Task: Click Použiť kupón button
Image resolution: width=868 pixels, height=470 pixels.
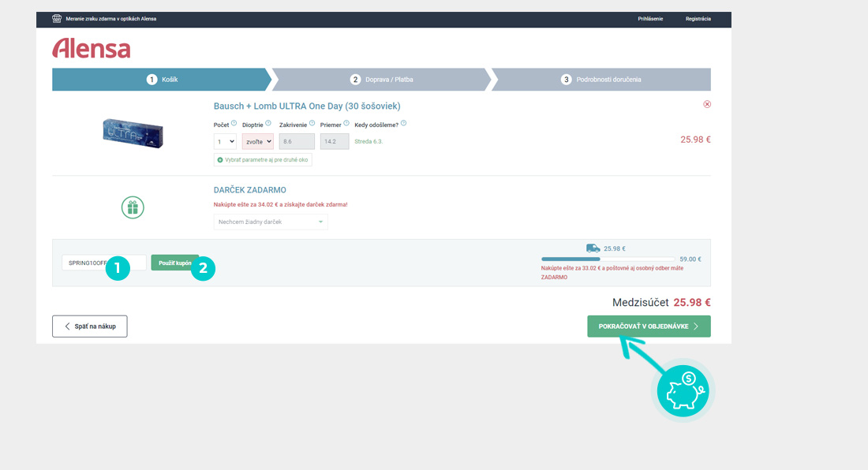Action: (x=174, y=263)
